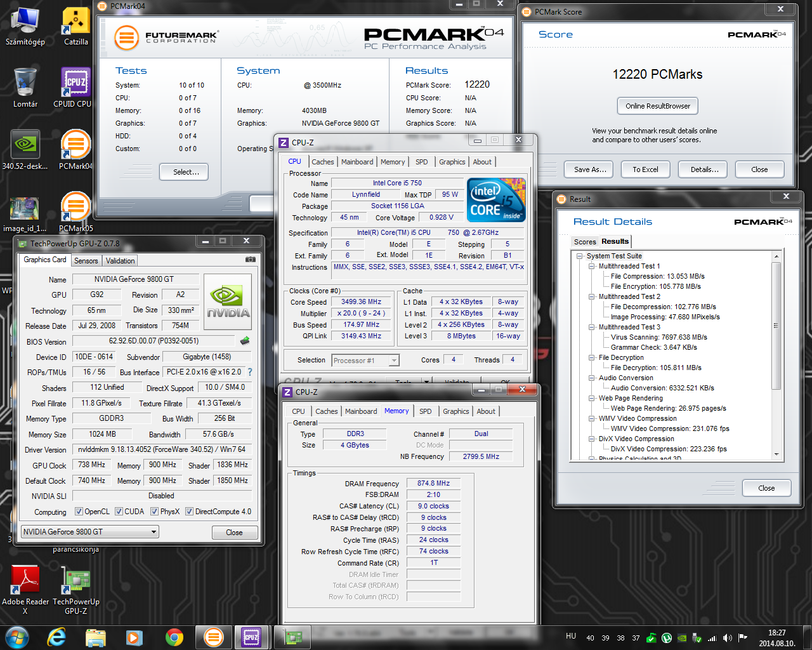Click the Intel Core i5 logo

click(x=496, y=199)
